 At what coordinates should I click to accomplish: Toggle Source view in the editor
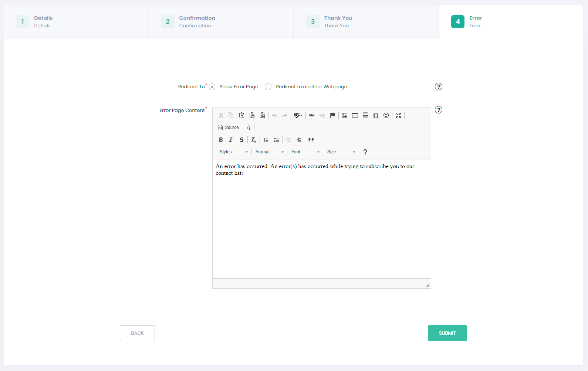click(229, 127)
